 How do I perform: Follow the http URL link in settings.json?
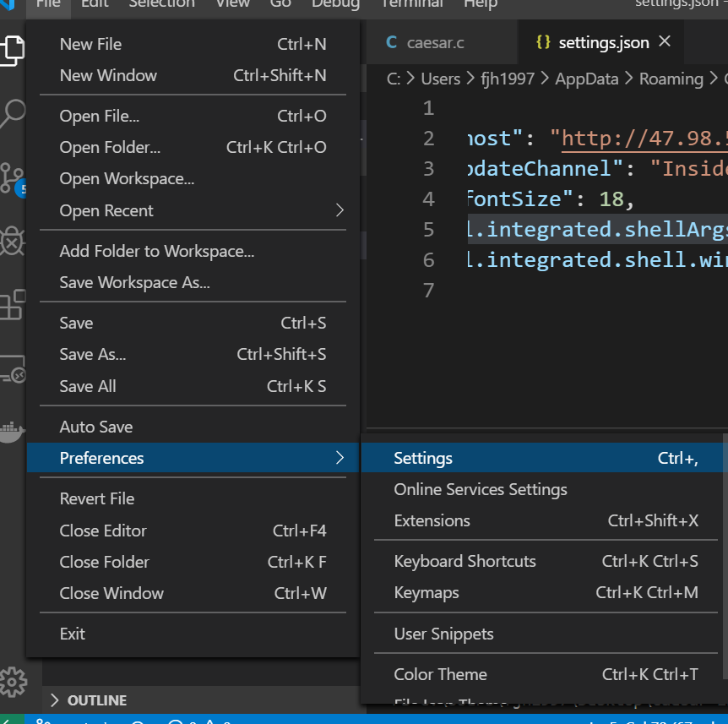point(667,136)
